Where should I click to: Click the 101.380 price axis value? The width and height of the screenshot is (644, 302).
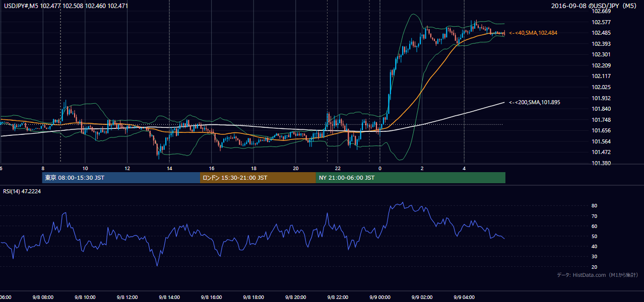(x=601, y=164)
